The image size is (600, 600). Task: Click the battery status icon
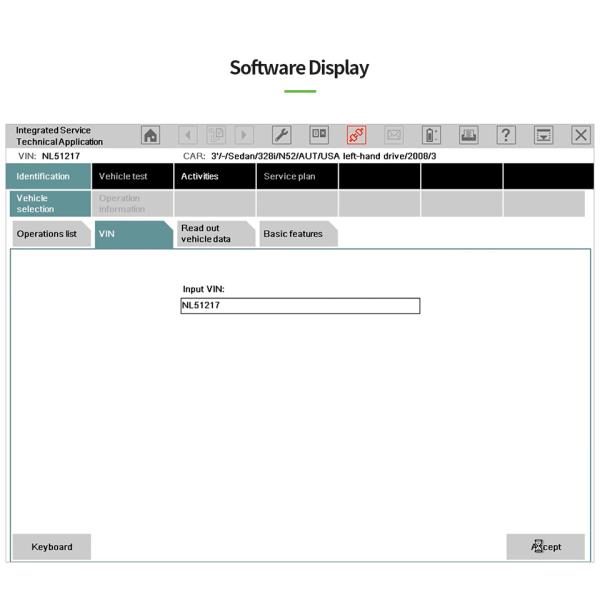431,135
